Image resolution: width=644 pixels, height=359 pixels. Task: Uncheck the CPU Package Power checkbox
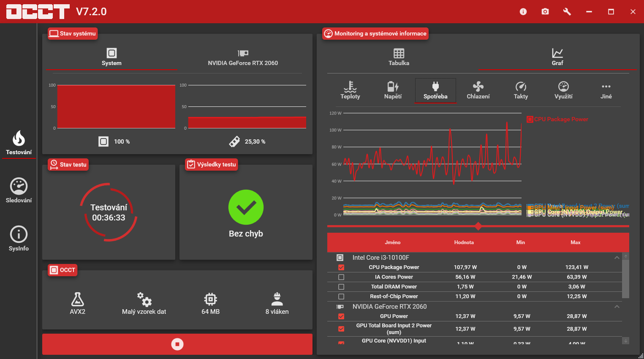[341, 267]
